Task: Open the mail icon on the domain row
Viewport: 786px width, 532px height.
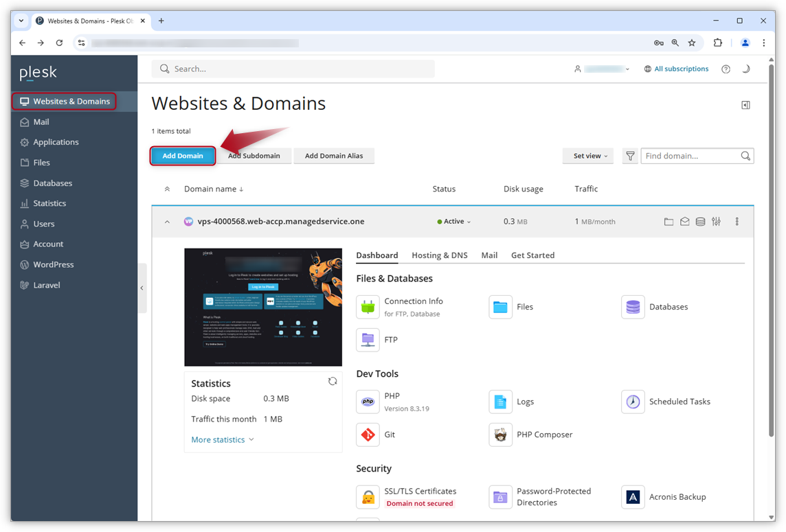Action: [684, 221]
